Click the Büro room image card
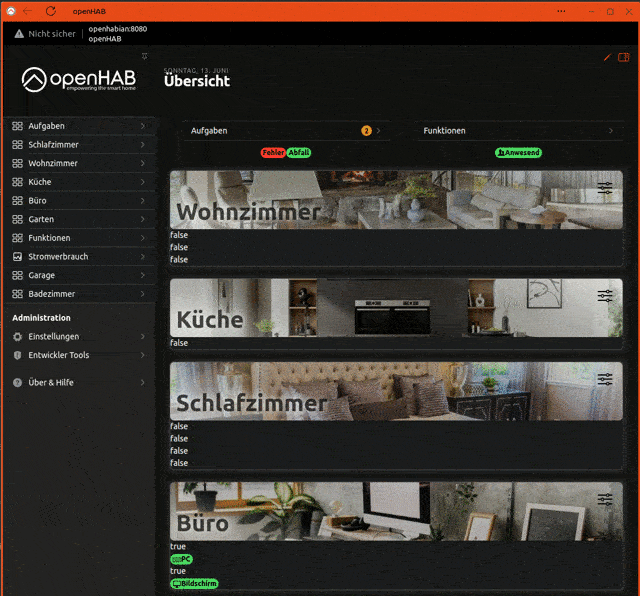The height and width of the screenshot is (596, 640). 396,511
